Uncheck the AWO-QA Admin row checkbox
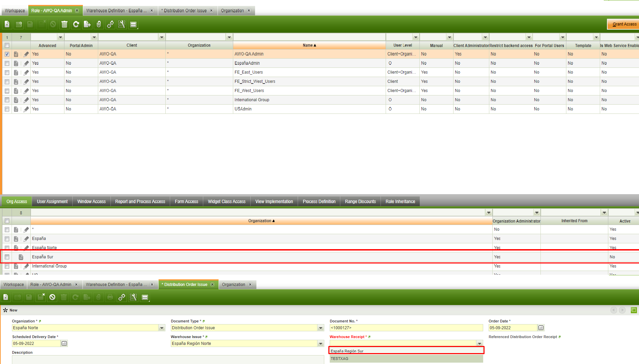Screen dimensions: 639x364 coord(7,54)
